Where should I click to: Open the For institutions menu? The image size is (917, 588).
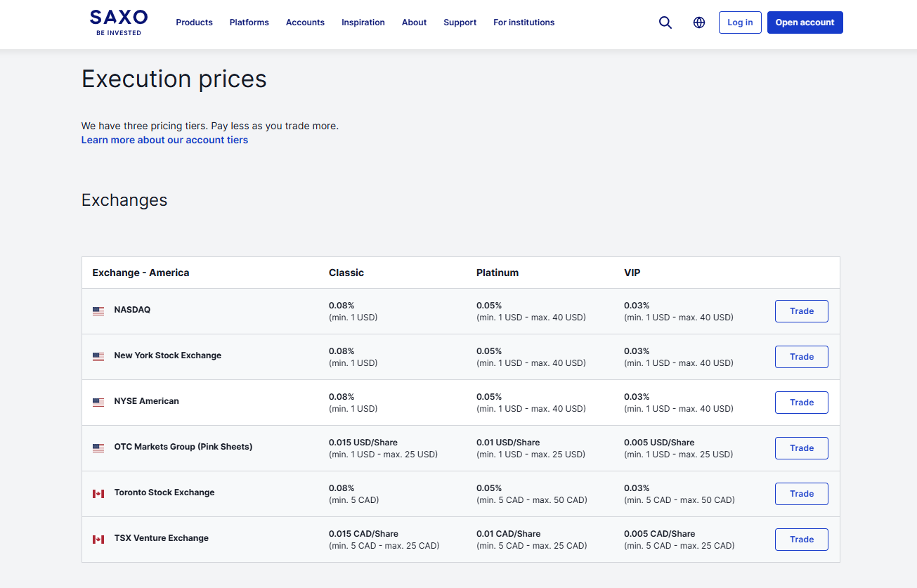tap(524, 22)
